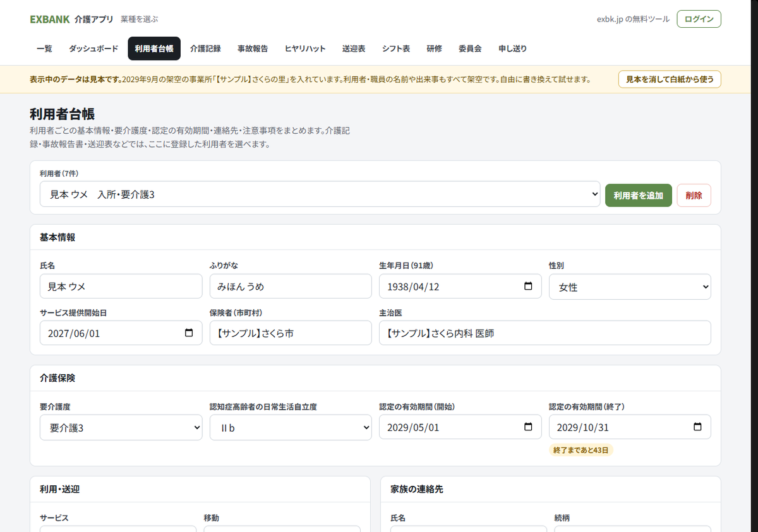Click 見本を消して白紙から使う button

tap(670, 80)
